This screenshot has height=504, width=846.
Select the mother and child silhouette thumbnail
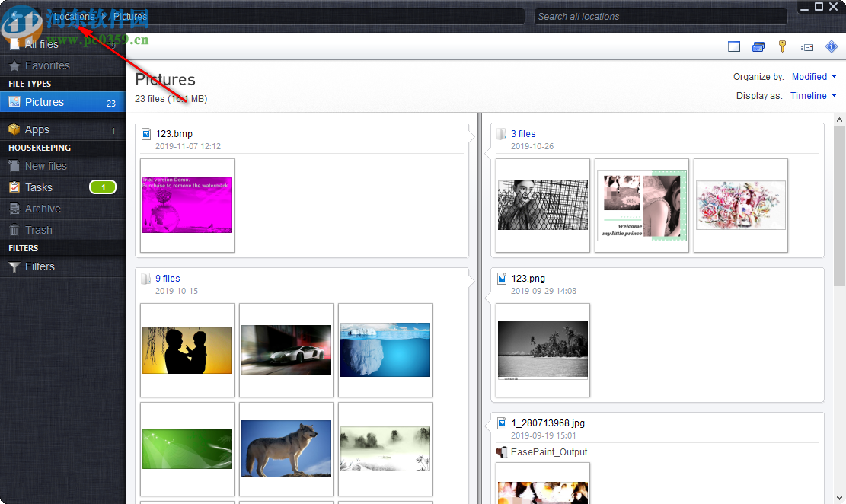(x=187, y=350)
